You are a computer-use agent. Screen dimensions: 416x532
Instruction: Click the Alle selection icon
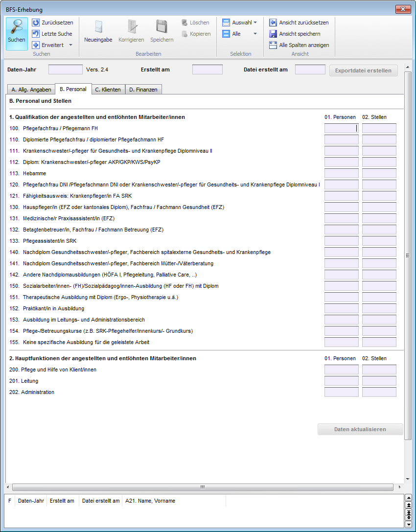[x=226, y=34]
